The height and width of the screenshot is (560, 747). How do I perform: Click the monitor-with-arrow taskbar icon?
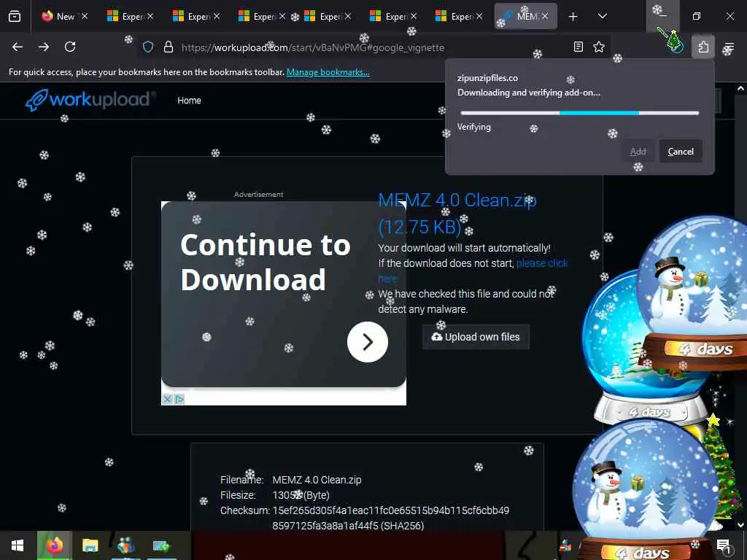point(161,545)
